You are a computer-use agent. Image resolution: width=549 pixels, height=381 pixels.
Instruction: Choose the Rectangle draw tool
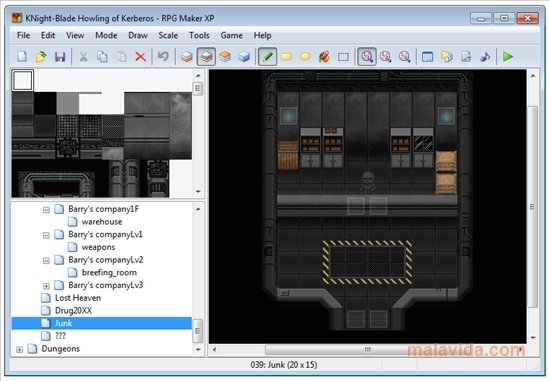tap(286, 57)
